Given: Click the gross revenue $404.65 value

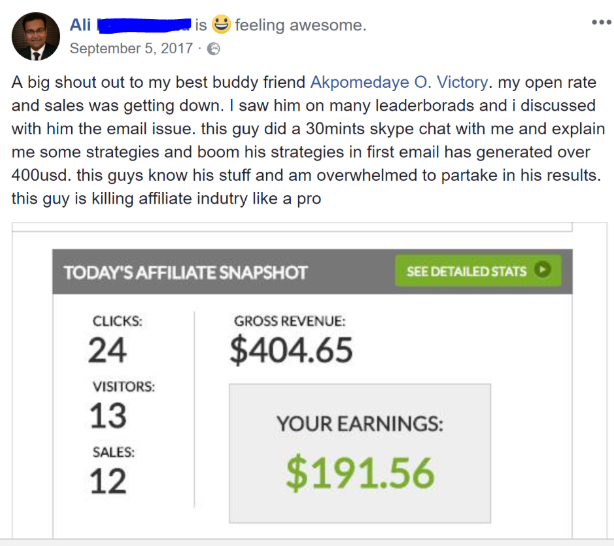Looking at the screenshot, I should [x=291, y=351].
